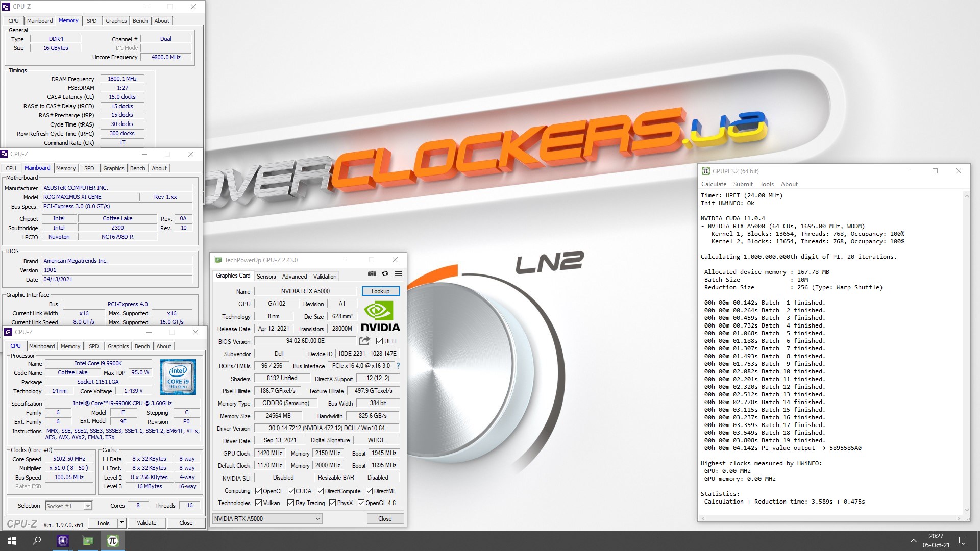Screen dimensions: 980x551
Task: Open the NVIDIA RTX A5000 GPU dropdown
Action: [x=267, y=519]
